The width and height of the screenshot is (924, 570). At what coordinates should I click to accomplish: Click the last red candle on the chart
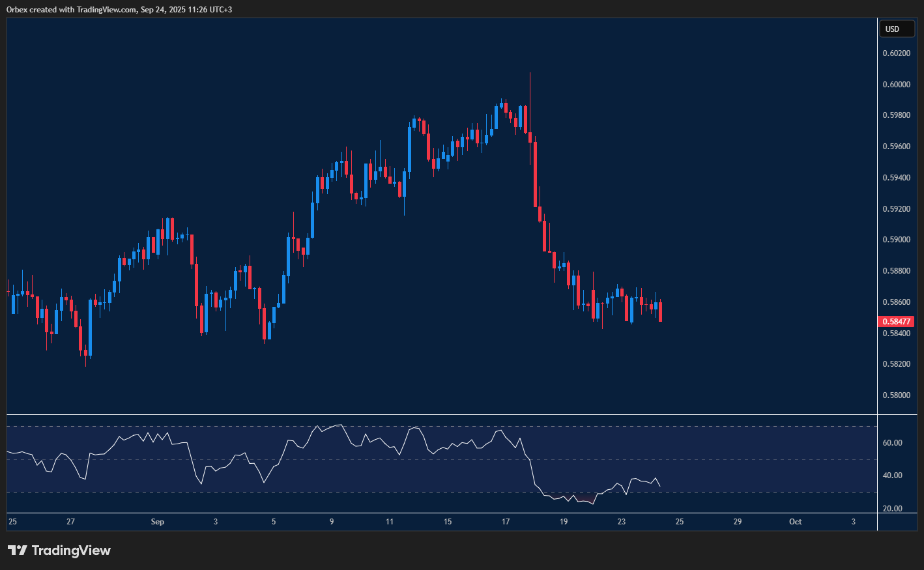coord(660,311)
